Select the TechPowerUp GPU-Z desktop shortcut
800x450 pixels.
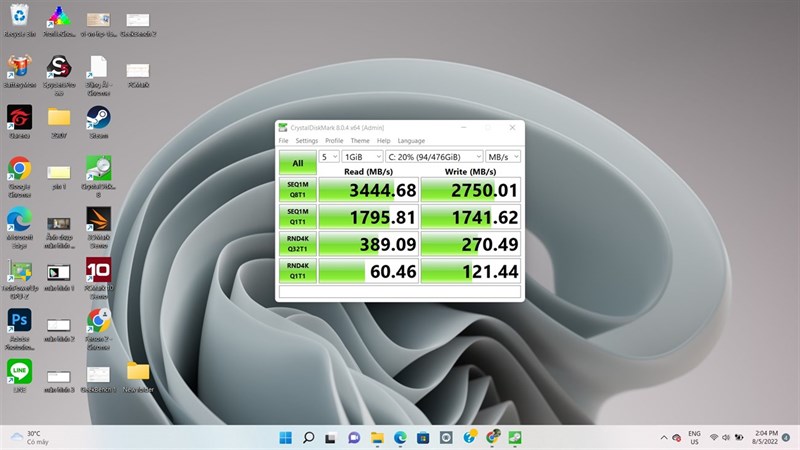tap(19, 279)
